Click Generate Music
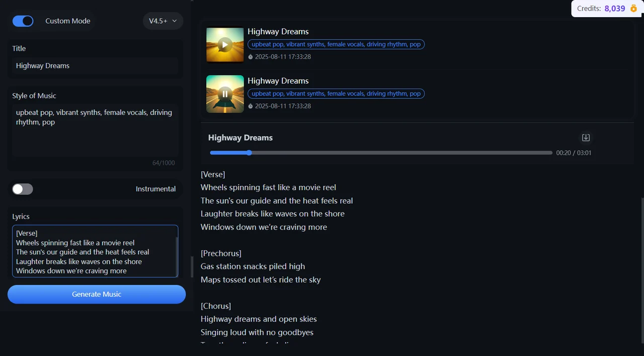Screen dimensions: 644x356 tap(96, 294)
